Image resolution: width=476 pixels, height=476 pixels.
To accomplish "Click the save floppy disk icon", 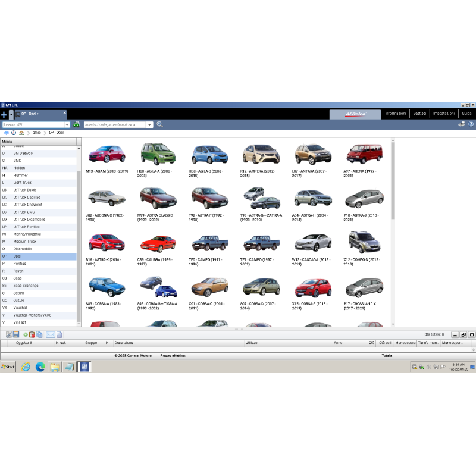I will coord(16,334).
